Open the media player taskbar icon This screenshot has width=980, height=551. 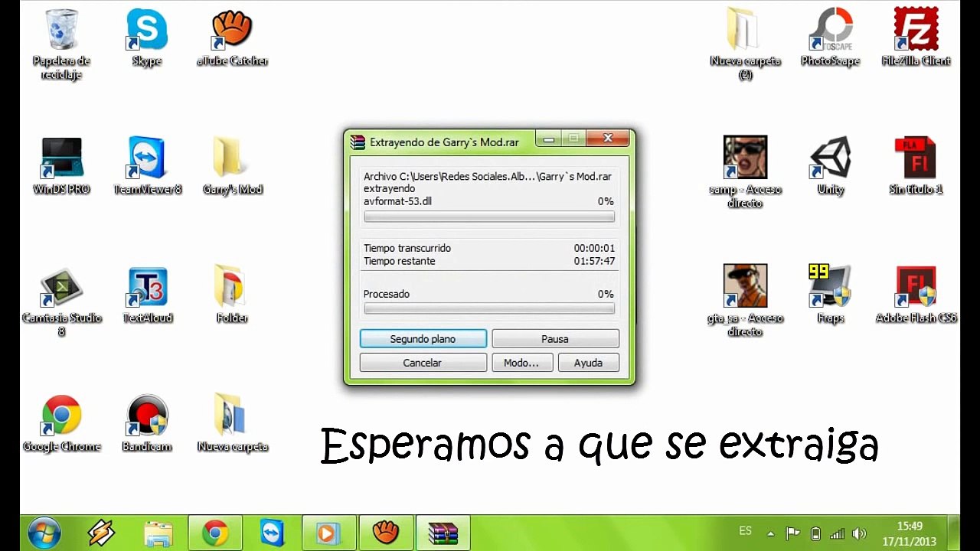pyautogui.click(x=328, y=533)
